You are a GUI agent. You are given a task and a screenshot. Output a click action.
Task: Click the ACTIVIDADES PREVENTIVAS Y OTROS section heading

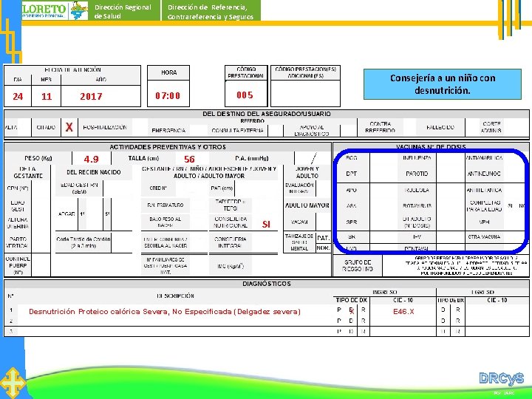[x=168, y=147]
